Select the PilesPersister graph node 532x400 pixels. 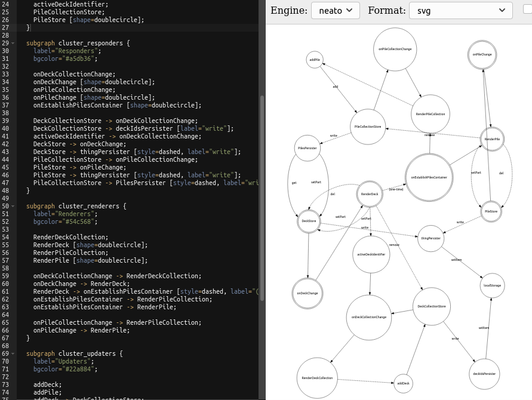pos(307,147)
